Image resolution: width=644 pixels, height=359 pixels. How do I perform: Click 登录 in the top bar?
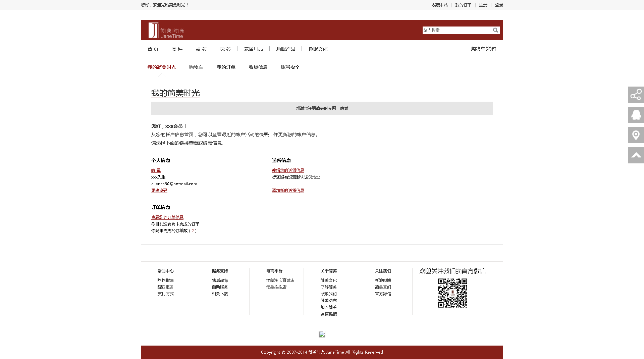[x=499, y=5]
